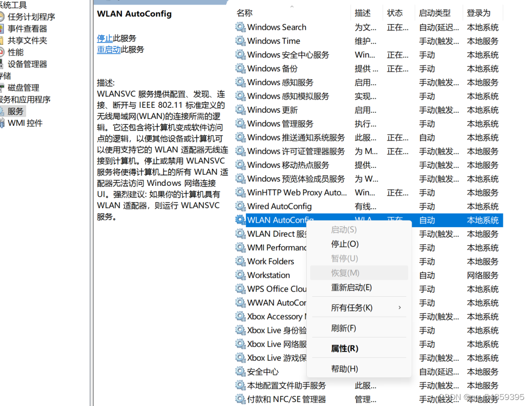Click the gear icon beside WWAN AutoConfig
532x406 pixels.
(x=240, y=303)
